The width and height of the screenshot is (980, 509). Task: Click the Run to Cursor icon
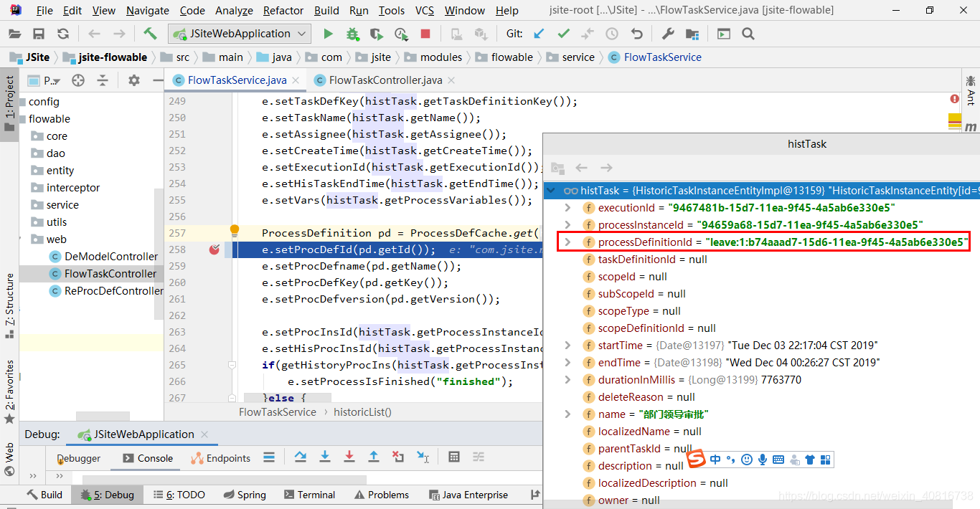(423, 457)
